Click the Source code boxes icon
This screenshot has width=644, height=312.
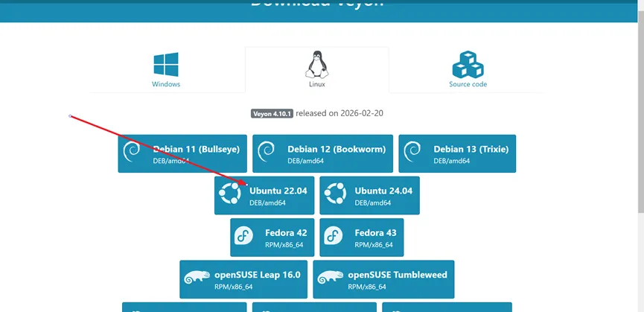(468, 65)
